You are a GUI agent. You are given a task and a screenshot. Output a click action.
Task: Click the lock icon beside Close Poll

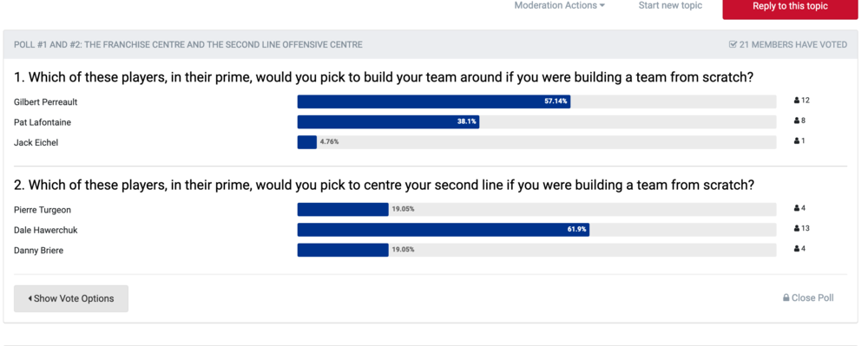click(x=786, y=298)
